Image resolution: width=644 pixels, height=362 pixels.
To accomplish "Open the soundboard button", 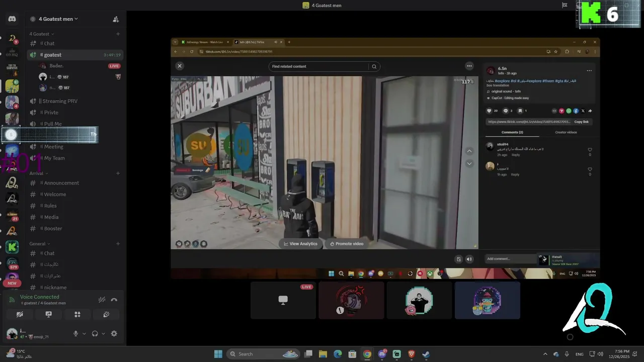I will pyautogui.click(x=106, y=314).
